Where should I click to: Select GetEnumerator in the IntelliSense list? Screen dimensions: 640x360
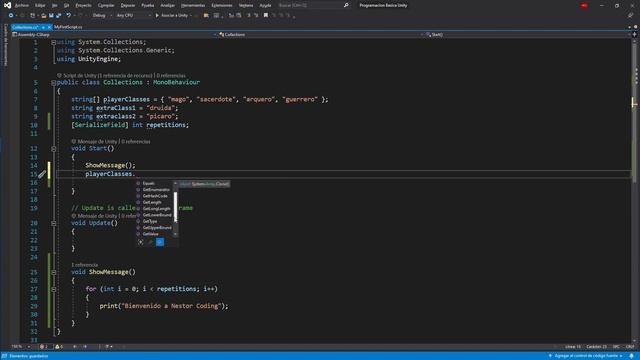pyautogui.click(x=155, y=190)
